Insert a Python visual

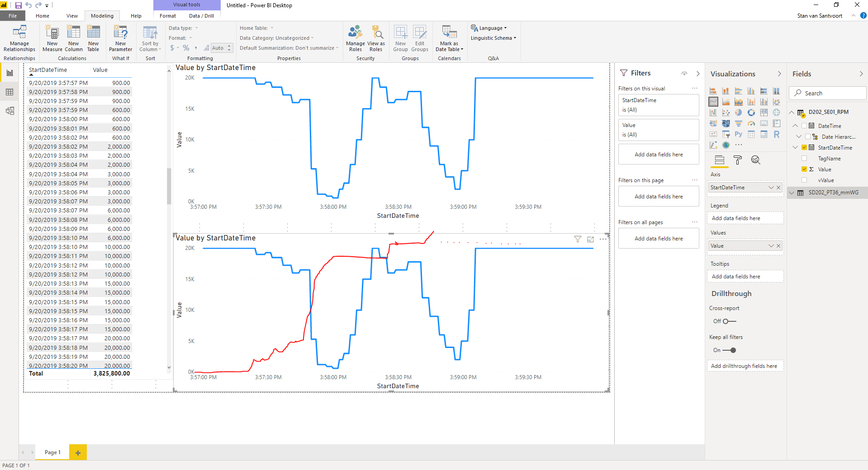tap(739, 134)
